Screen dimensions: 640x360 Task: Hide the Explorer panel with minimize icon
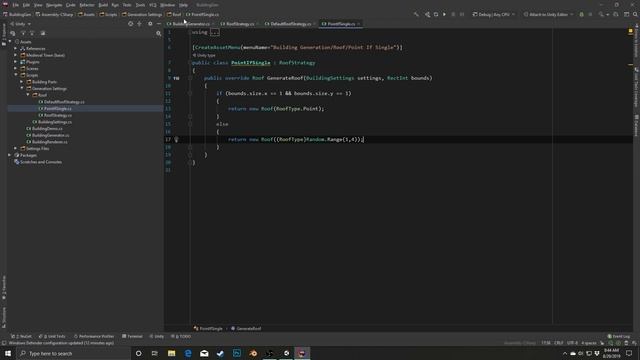(x=159, y=24)
